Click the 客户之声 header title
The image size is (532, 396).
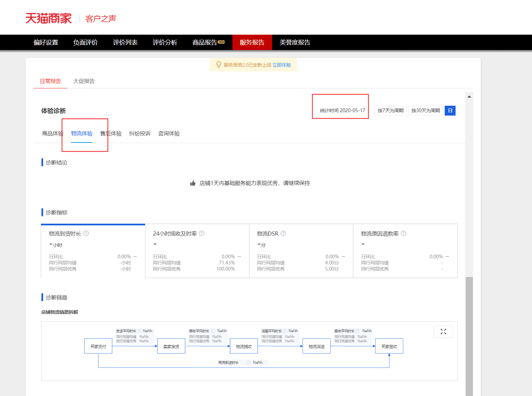click(x=101, y=19)
